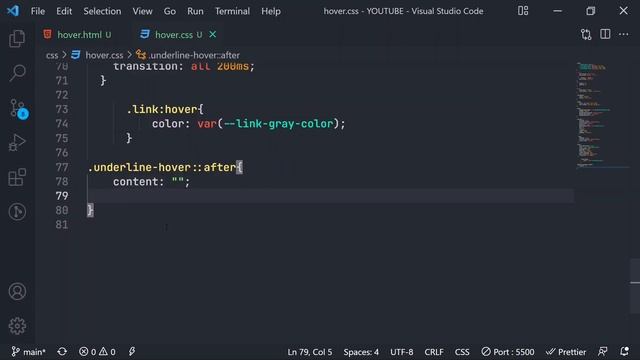The width and height of the screenshot is (640, 360).
Task: Open the File menu
Action: click(38, 11)
